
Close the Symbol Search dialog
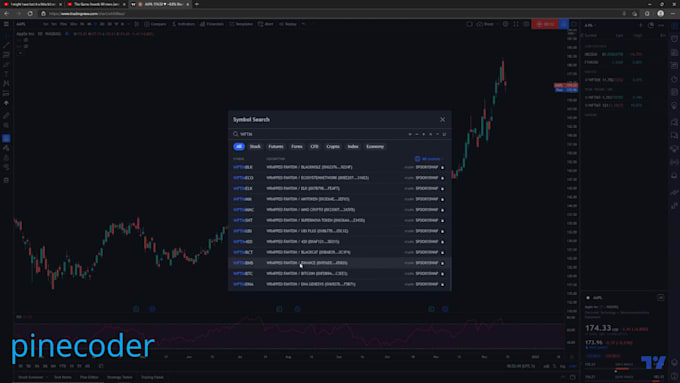[x=442, y=119]
